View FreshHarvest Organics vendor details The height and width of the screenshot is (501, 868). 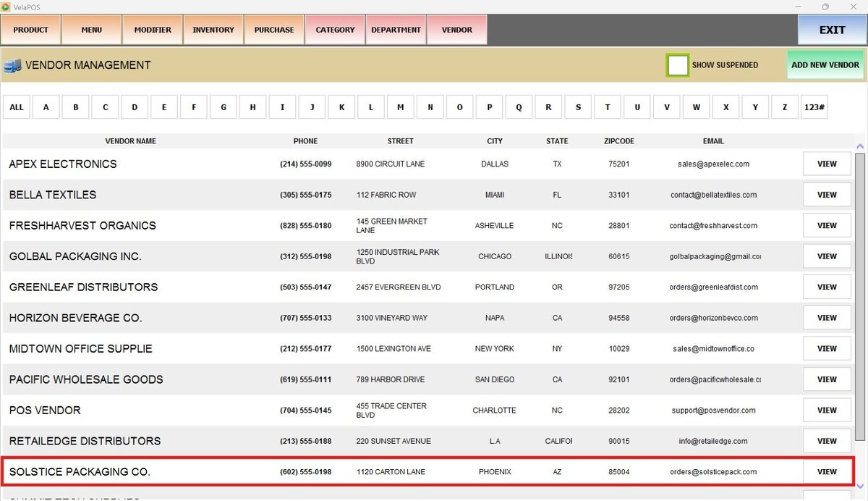click(827, 226)
